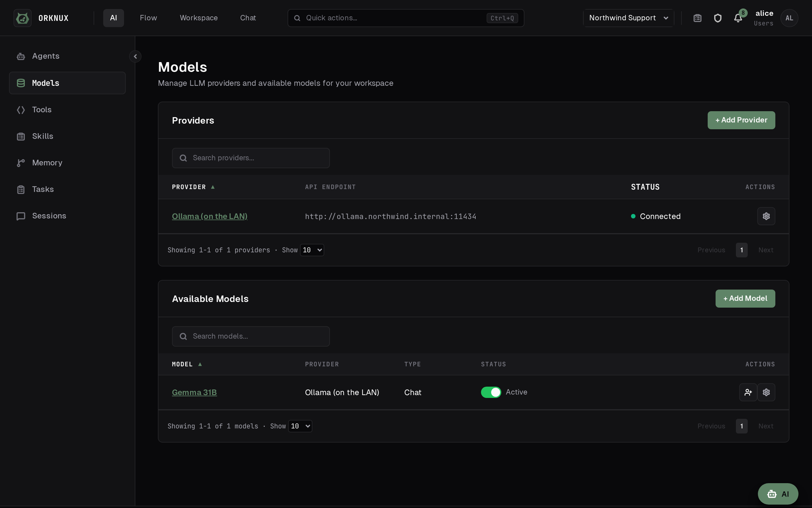Click the ollama.northwind.internal endpoint text

tap(390, 216)
